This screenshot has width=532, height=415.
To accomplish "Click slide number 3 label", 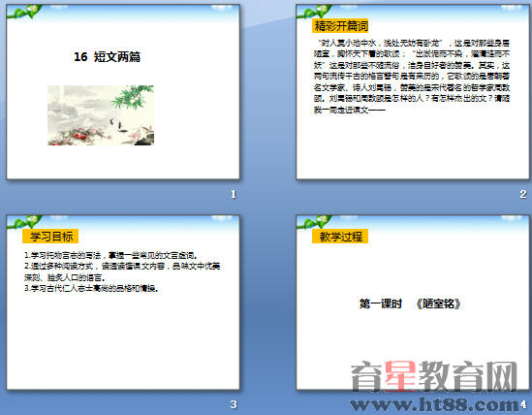I will (x=234, y=404).
